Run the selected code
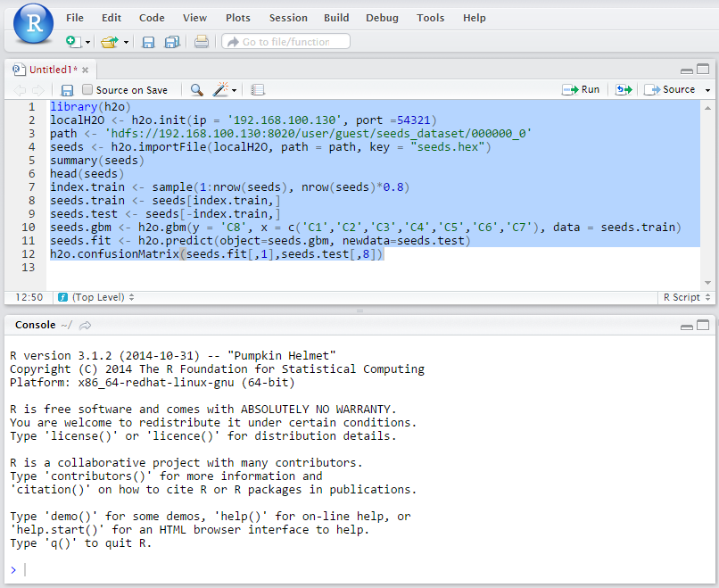 583,89
